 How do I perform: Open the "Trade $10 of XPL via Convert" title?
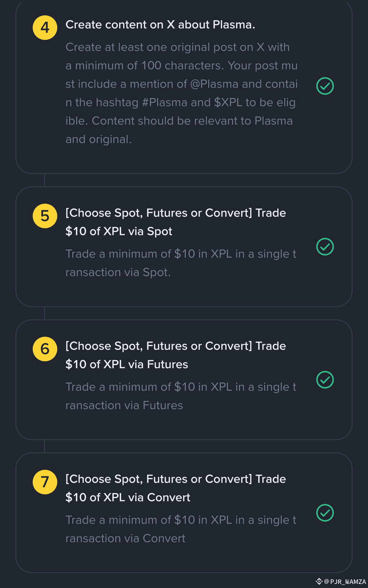(176, 488)
